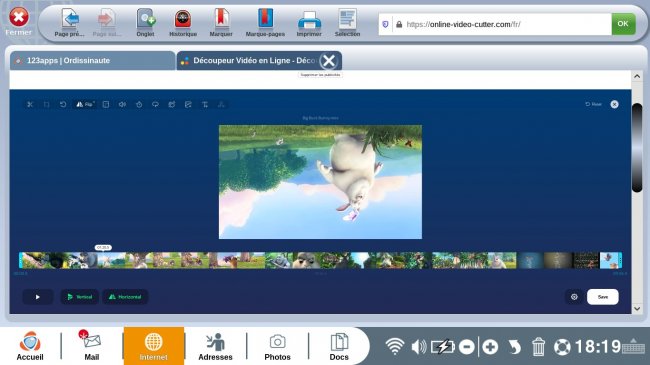Click the Reset button in editor
Screen dimensions: 650x365
point(593,104)
